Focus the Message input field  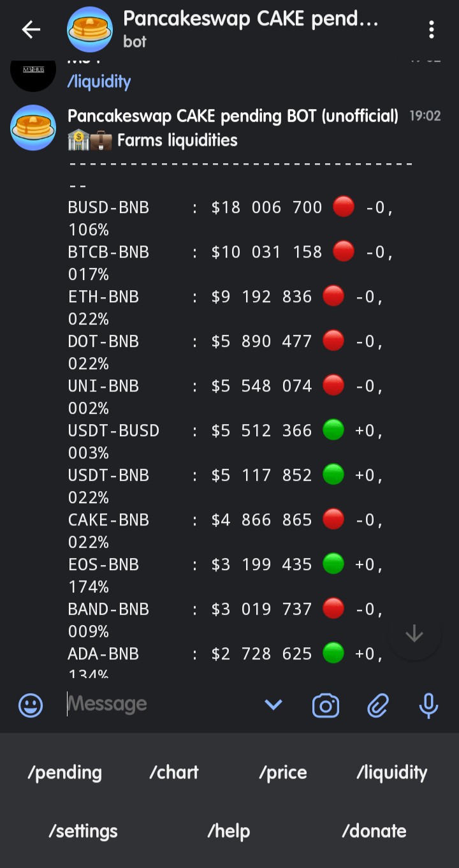159,704
